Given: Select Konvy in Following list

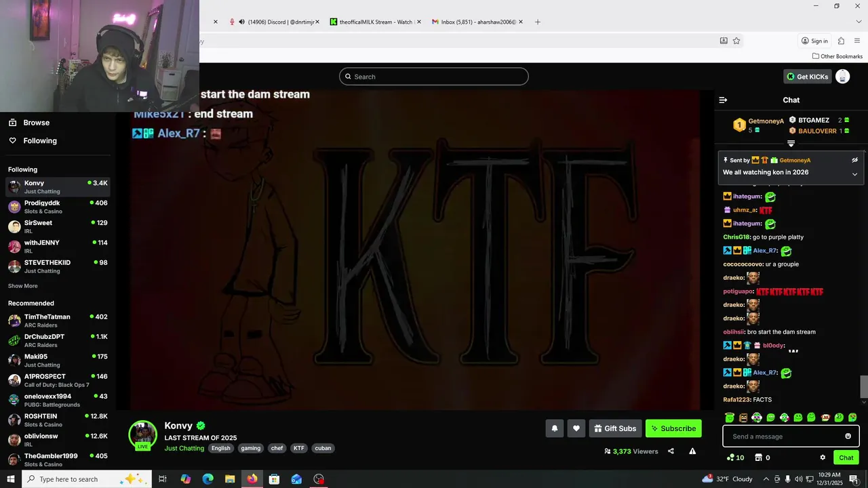Looking at the screenshot, I should click(58, 187).
